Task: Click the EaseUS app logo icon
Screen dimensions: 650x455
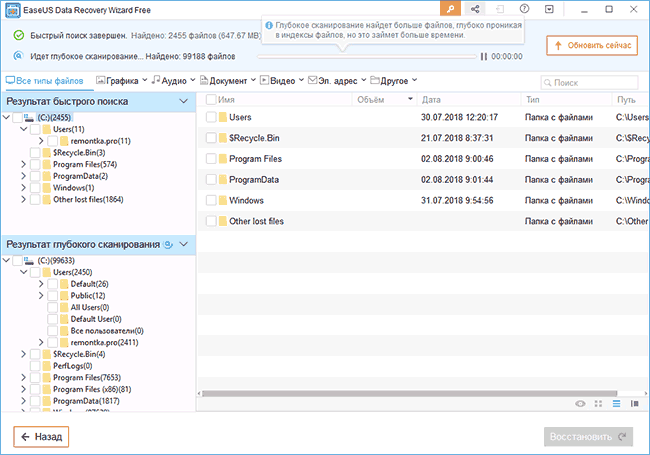Action: pos(12,10)
